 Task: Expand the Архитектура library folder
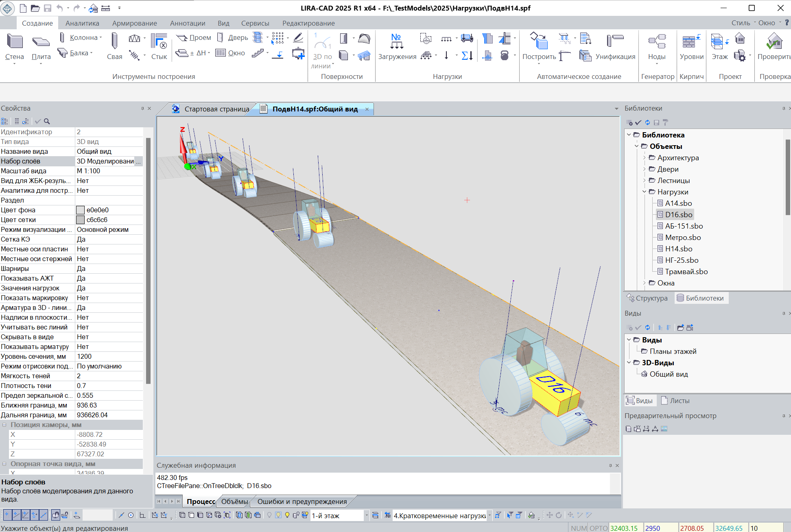(x=645, y=158)
